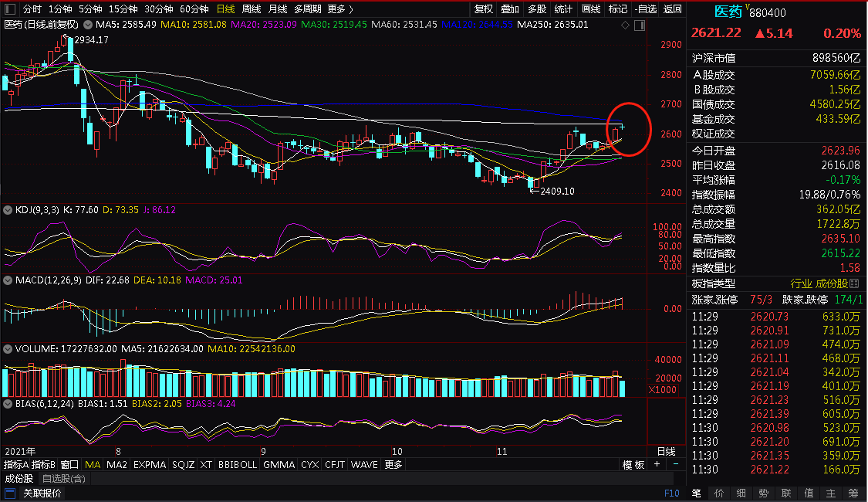
Task: Open the main chart 前复权 options dropdown
Action: click(88, 25)
